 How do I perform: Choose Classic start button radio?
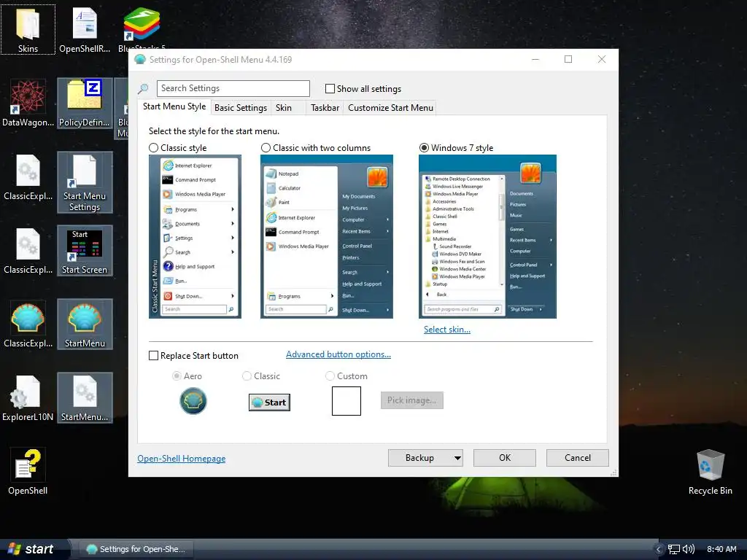coord(247,376)
